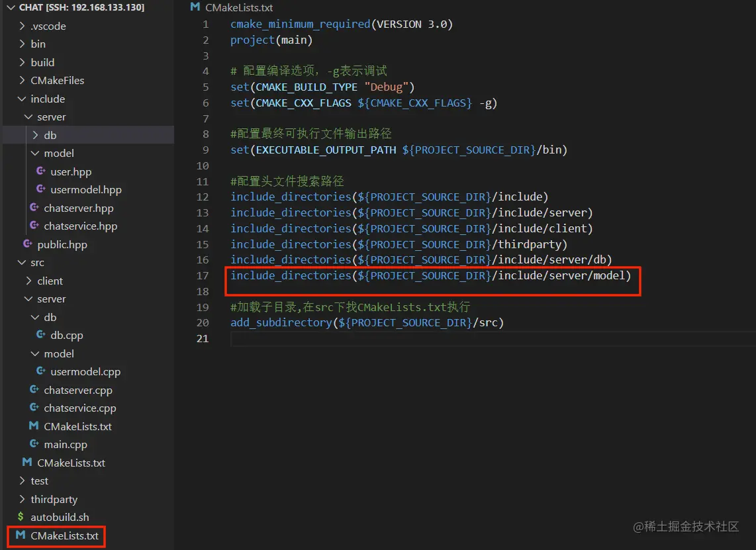Place cursor on empty line 21
The image size is (756, 550).
tap(492, 339)
